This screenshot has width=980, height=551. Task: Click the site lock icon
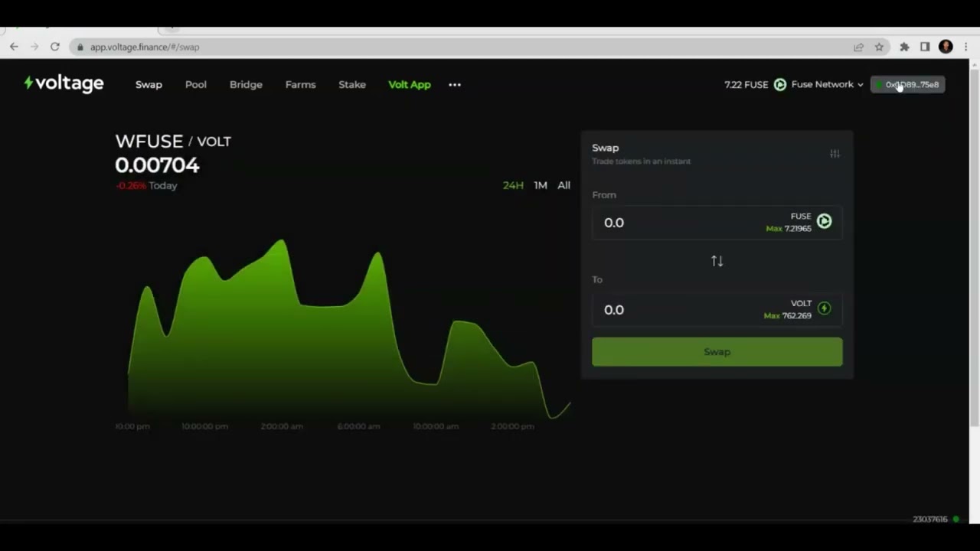click(x=80, y=47)
